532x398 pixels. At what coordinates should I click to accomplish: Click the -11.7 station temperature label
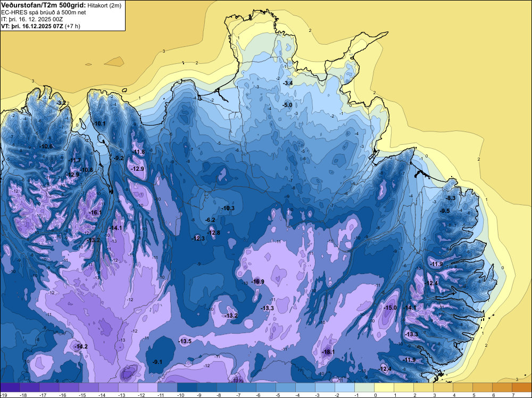pos(74,160)
